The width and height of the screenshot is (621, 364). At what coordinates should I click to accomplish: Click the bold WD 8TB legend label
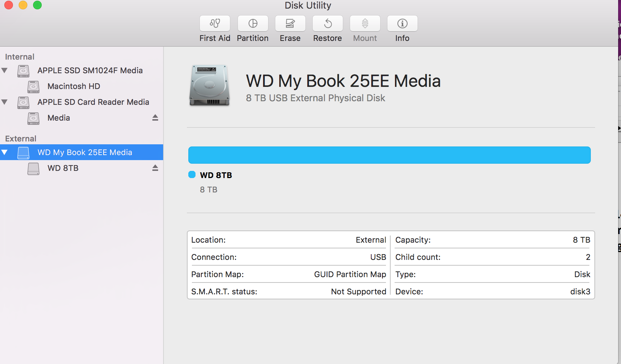coord(216,175)
